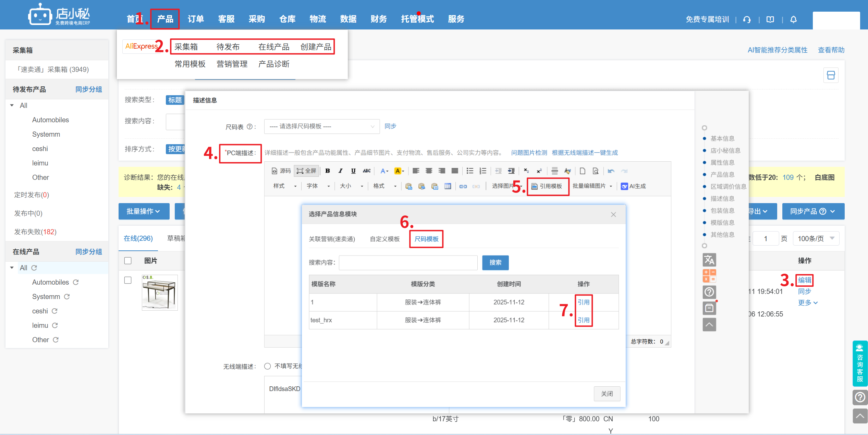Click the italic formatting icon
Image resolution: width=868 pixels, height=435 pixels.
pyautogui.click(x=340, y=171)
